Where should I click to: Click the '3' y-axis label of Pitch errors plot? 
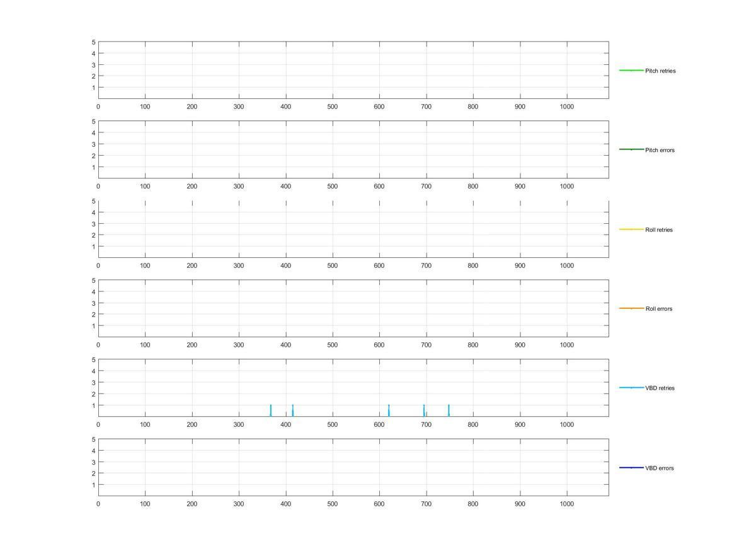coord(93,144)
